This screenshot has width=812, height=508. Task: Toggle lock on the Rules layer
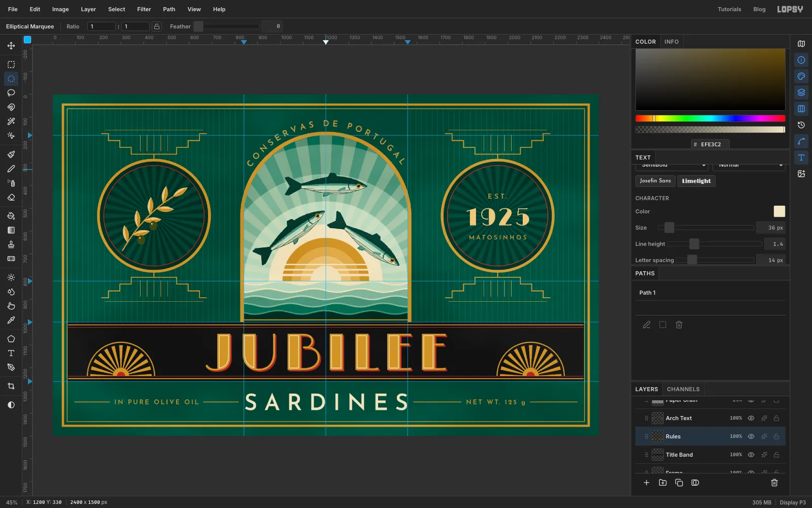pyautogui.click(x=776, y=436)
